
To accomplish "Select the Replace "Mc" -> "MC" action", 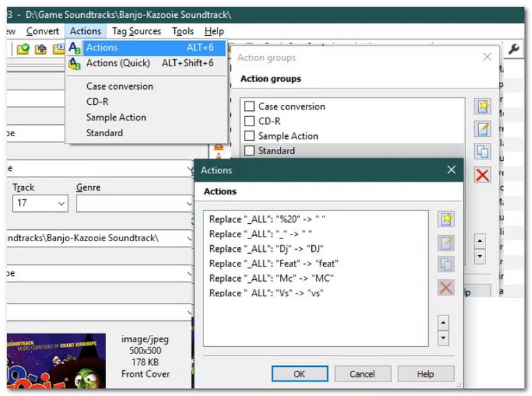I will [316, 278].
